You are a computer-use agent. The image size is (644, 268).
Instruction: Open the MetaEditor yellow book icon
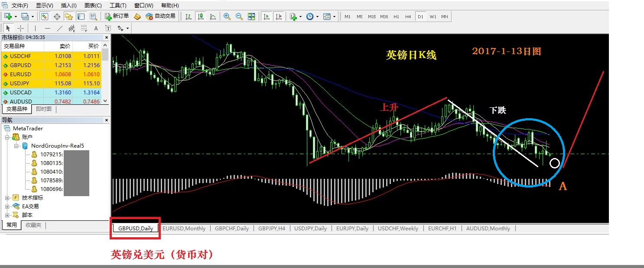pos(137,16)
